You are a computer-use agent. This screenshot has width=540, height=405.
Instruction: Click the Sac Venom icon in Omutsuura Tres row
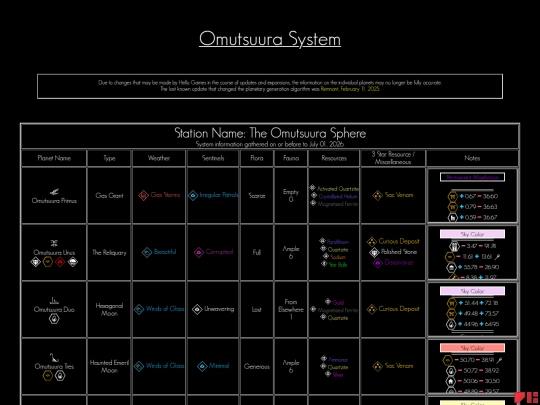point(377,366)
